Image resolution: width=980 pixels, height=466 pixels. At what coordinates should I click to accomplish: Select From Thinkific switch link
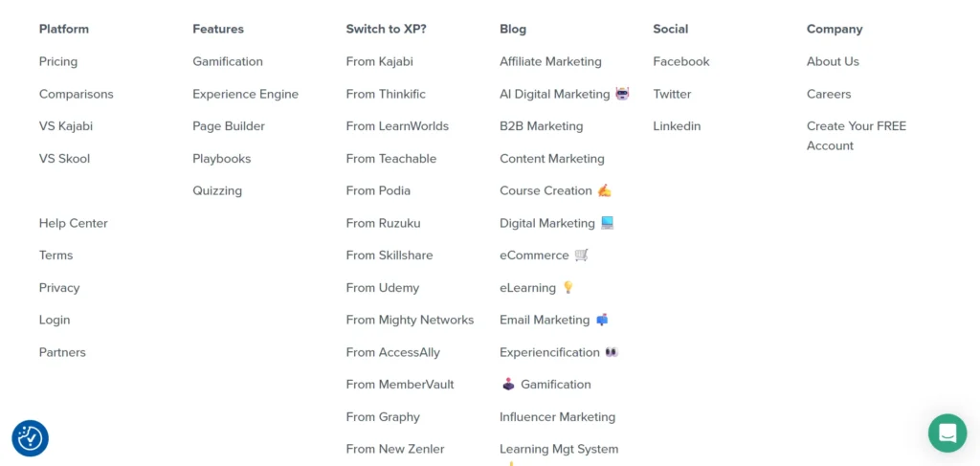[386, 94]
